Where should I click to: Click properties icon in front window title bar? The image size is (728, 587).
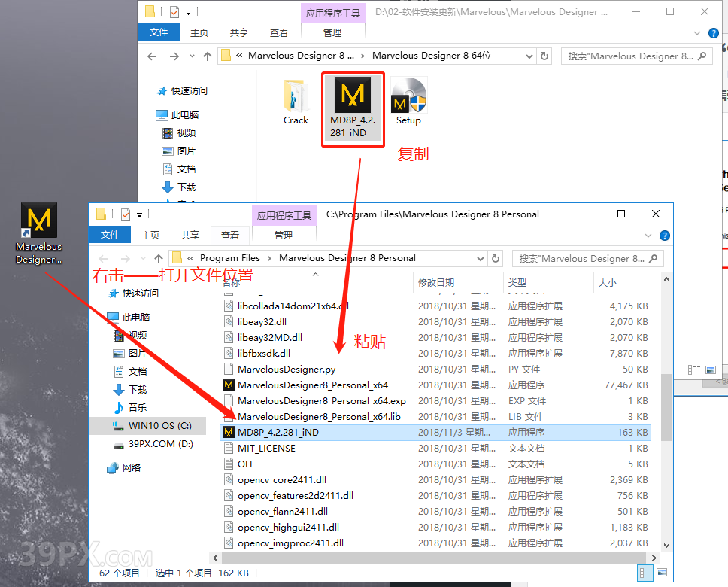click(x=126, y=214)
